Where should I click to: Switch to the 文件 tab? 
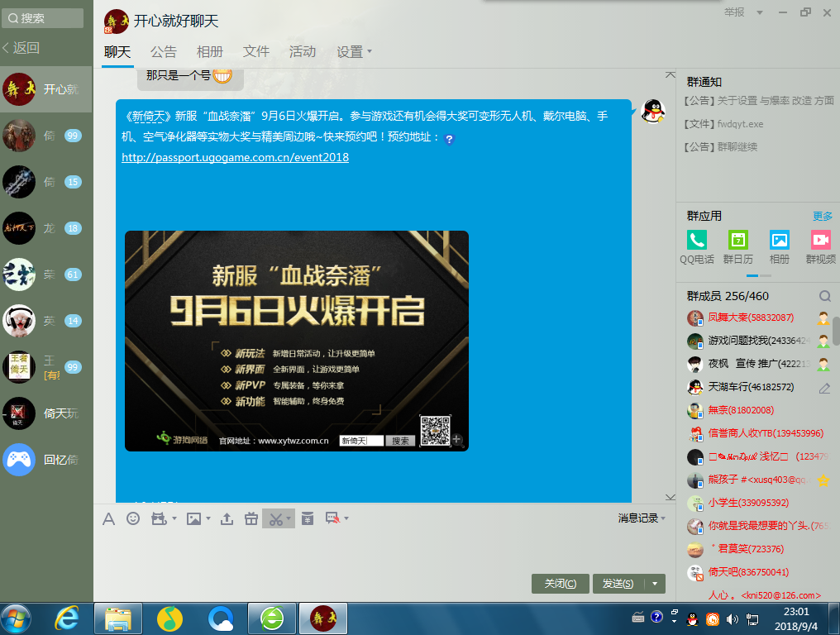[256, 51]
